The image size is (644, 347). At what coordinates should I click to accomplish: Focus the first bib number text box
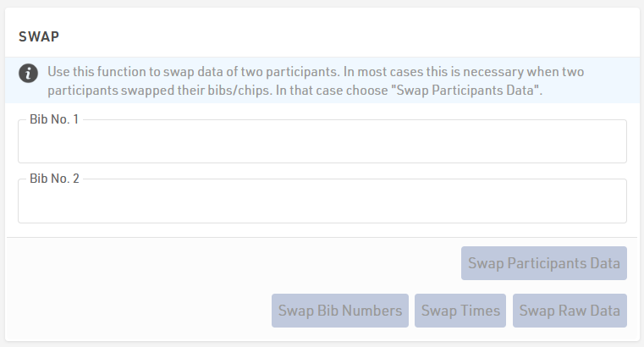coord(322,141)
